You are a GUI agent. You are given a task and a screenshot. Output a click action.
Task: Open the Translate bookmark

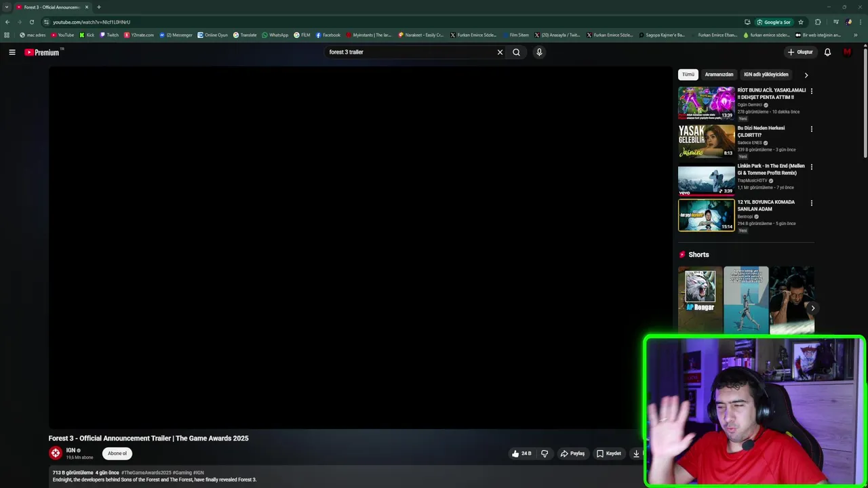point(245,35)
